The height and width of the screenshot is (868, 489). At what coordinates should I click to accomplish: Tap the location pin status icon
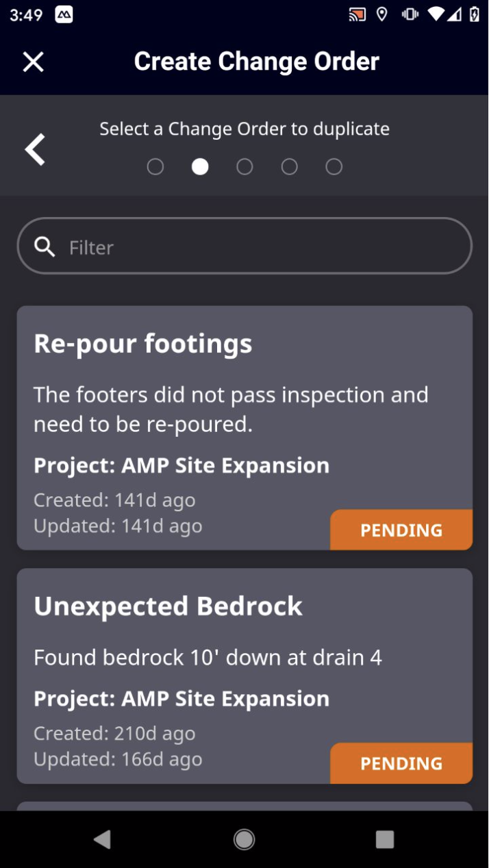click(382, 14)
